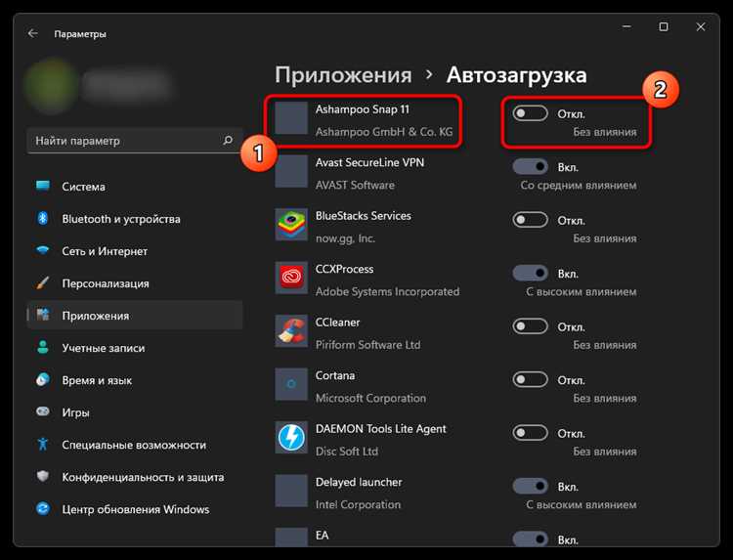Click the Игры gamepad icon
The width and height of the screenshot is (733, 560).
43,411
